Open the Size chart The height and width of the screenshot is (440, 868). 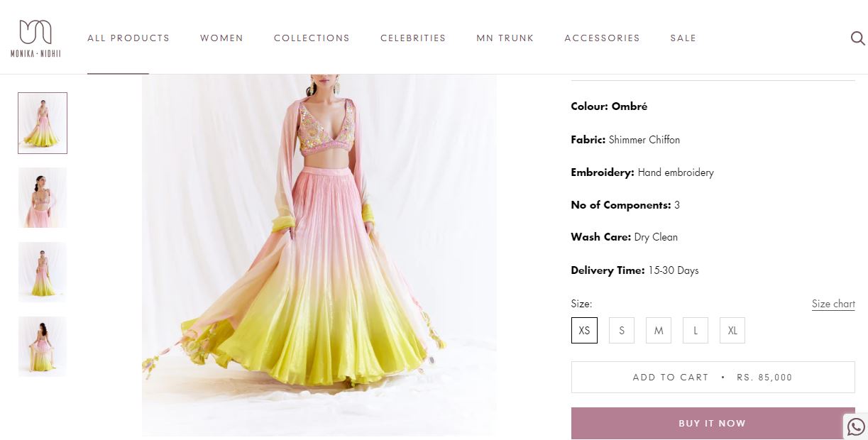[833, 304]
